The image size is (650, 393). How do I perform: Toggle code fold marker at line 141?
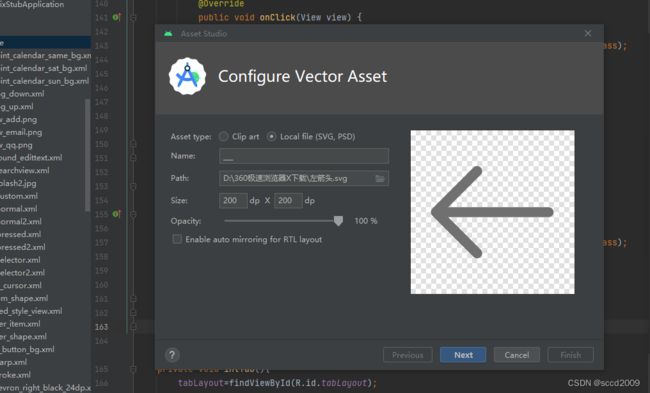coord(133,17)
